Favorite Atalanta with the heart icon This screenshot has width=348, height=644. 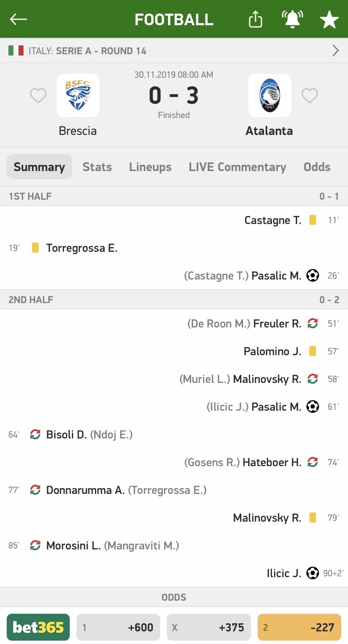coord(310,96)
